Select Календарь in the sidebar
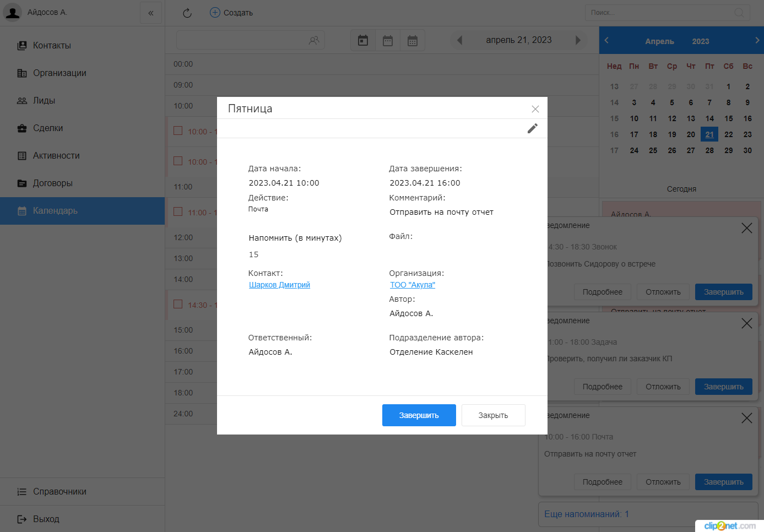 83,211
